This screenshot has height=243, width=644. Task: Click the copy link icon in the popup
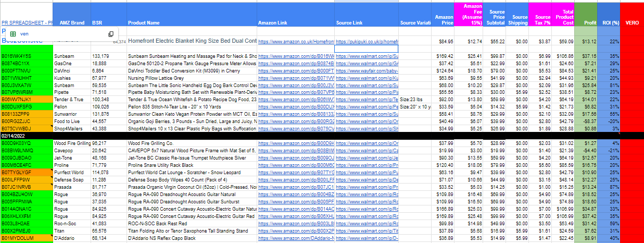click(111, 34)
